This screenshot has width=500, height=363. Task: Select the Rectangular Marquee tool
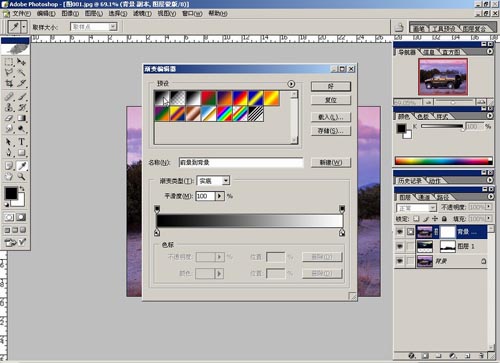(9, 62)
